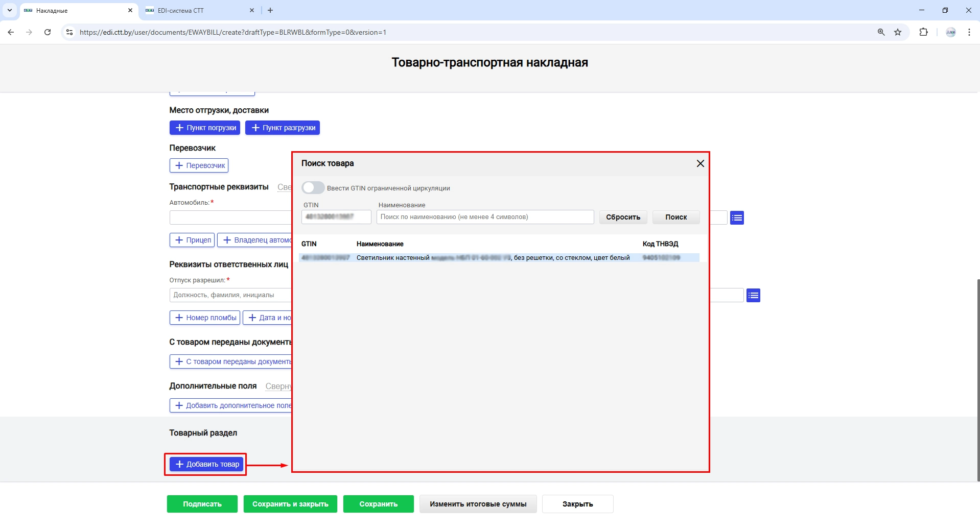Add С товаром переданы документы entry
The height and width of the screenshot is (531, 980).
pos(231,361)
